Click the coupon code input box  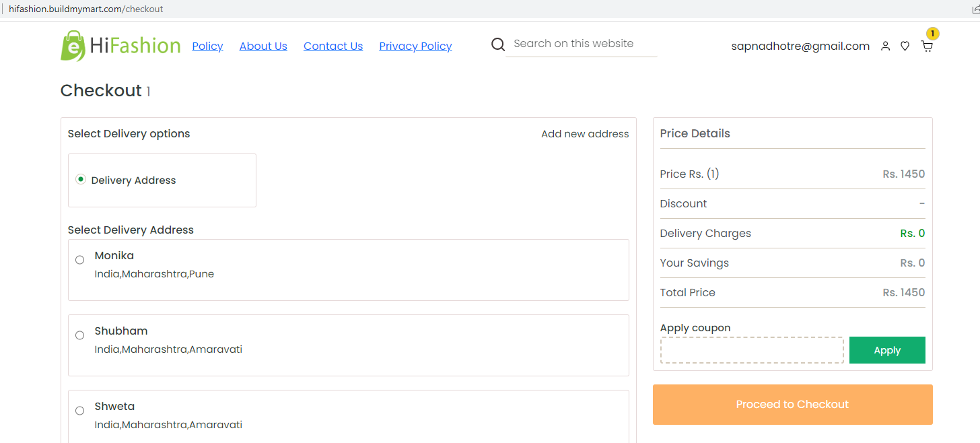tap(752, 350)
